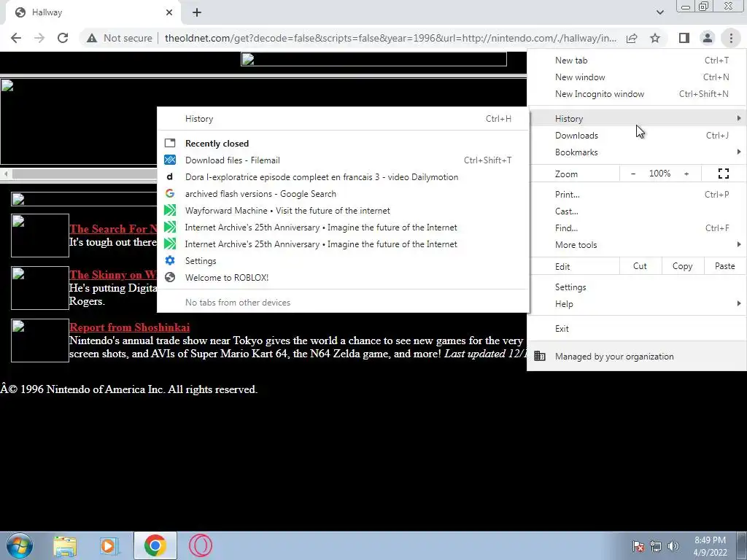Close the Hallway tab

[x=169, y=12]
